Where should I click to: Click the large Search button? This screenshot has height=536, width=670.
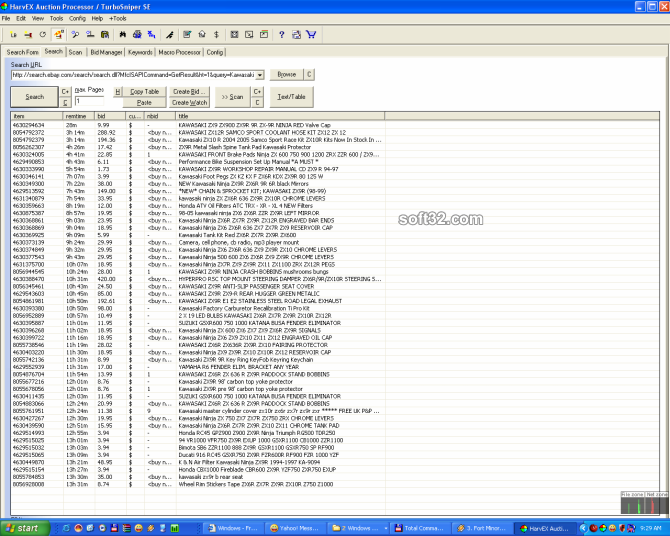click(34, 97)
